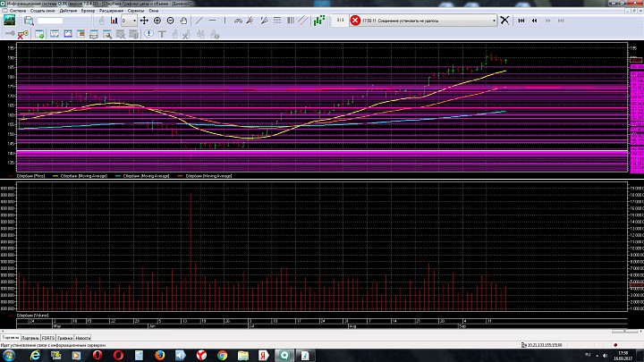Open the Windows Start menu

pyautogui.click(x=9, y=356)
